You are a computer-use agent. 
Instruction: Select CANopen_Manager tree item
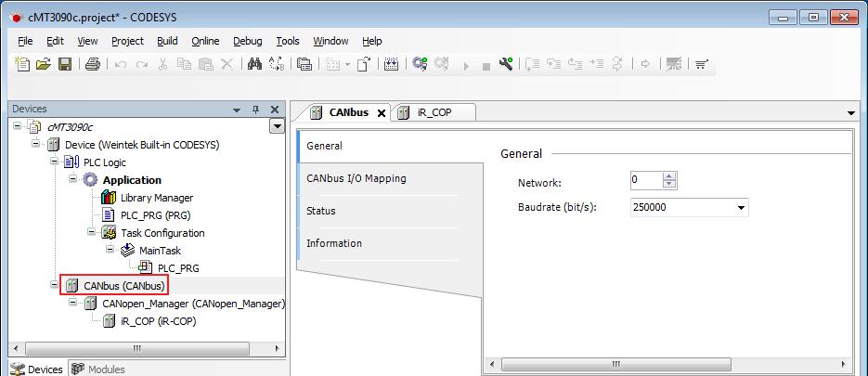coord(193,304)
